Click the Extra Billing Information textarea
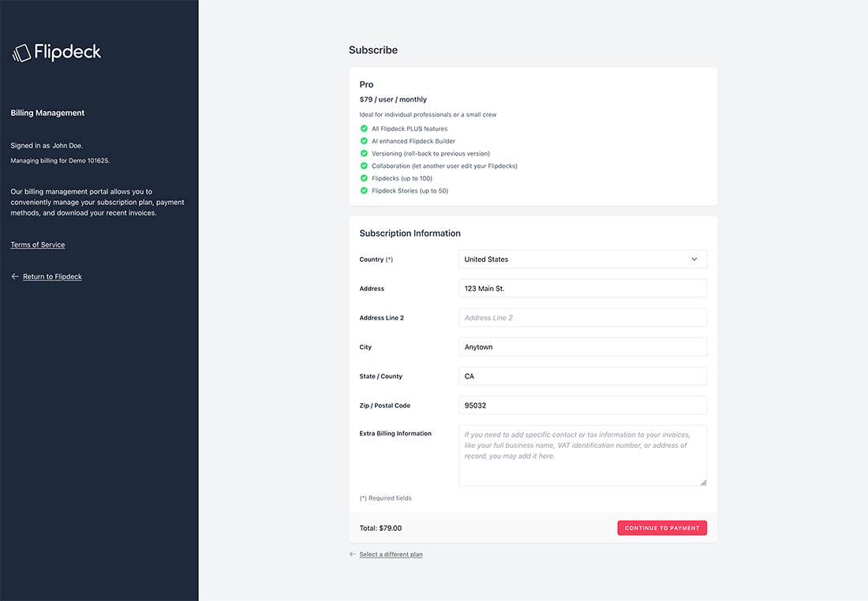 (582, 455)
